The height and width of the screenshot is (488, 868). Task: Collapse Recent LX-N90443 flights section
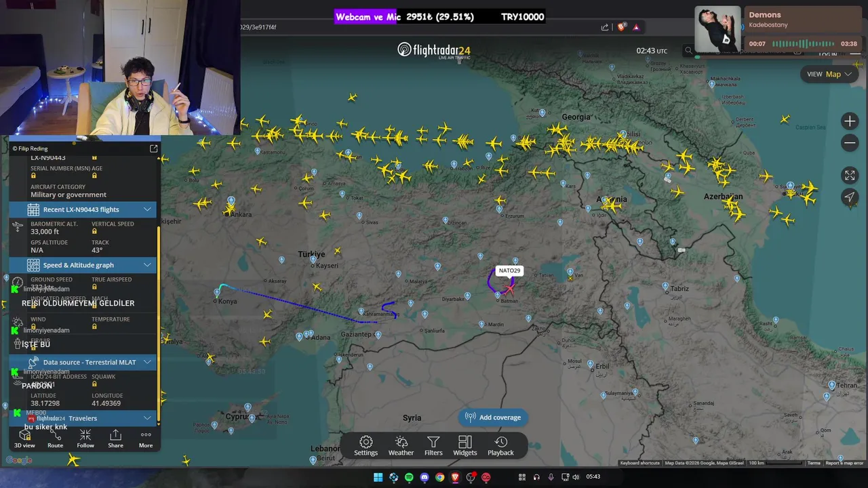tap(83, 209)
